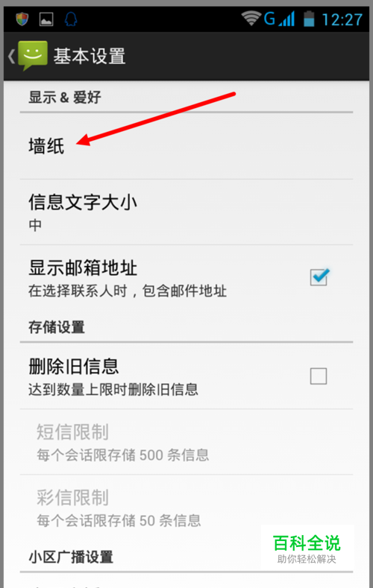
Task: Tap the 删除旧信息 row label
Action: tap(74, 367)
